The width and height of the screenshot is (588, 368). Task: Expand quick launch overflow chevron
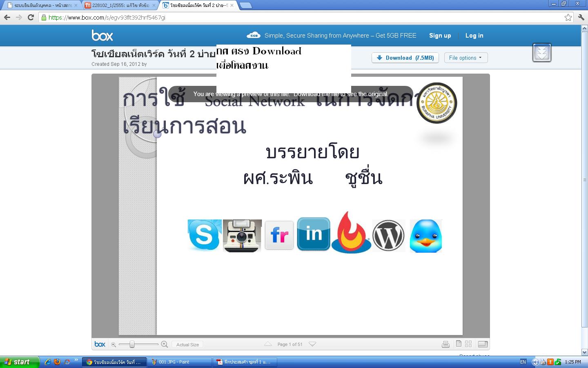click(x=76, y=360)
